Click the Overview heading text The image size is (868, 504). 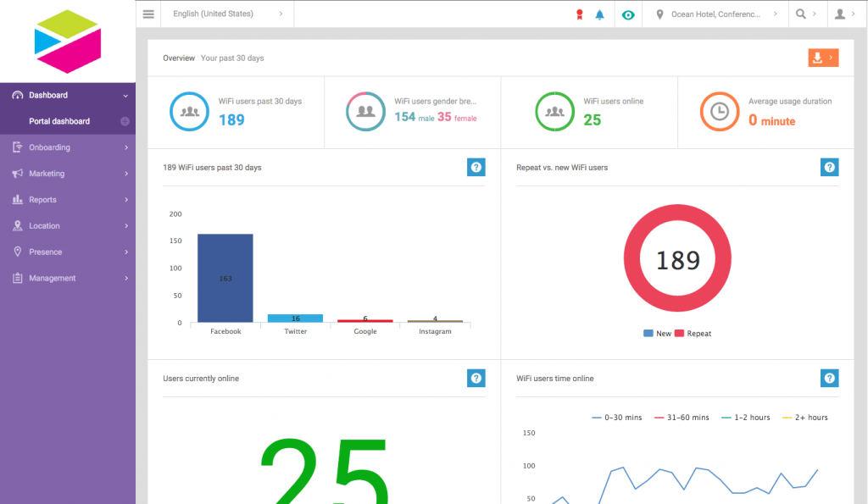click(179, 58)
